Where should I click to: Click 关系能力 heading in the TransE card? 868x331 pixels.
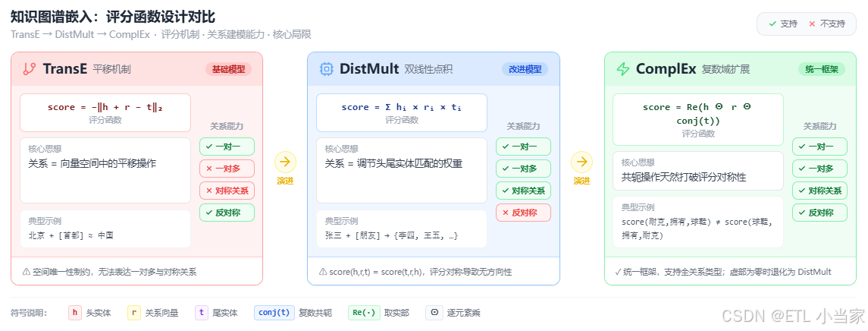tap(227, 127)
